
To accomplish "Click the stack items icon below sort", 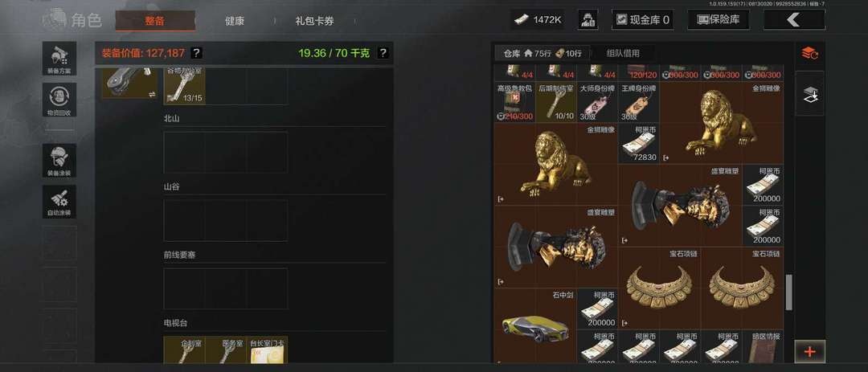I will click(x=810, y=93).
